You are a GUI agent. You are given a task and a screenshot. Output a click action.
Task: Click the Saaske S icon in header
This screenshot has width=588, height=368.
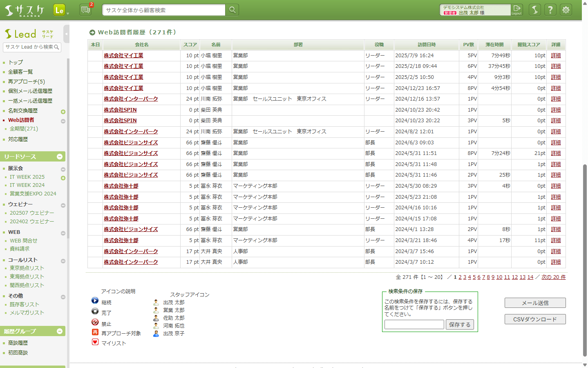pos(535,10)
